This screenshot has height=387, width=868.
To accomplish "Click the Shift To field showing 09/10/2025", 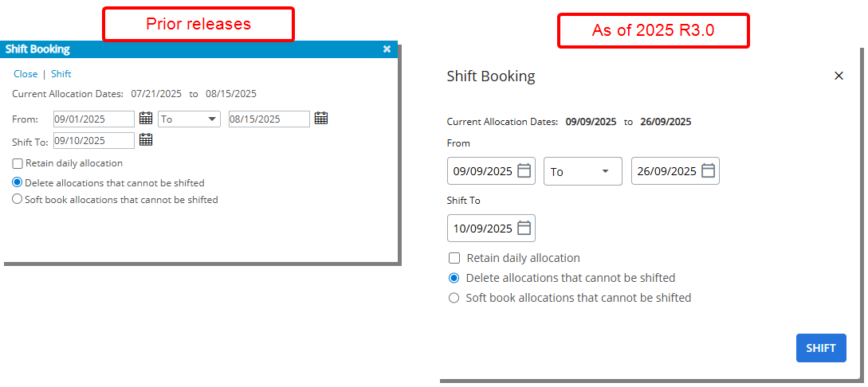I will pos(94,140).
